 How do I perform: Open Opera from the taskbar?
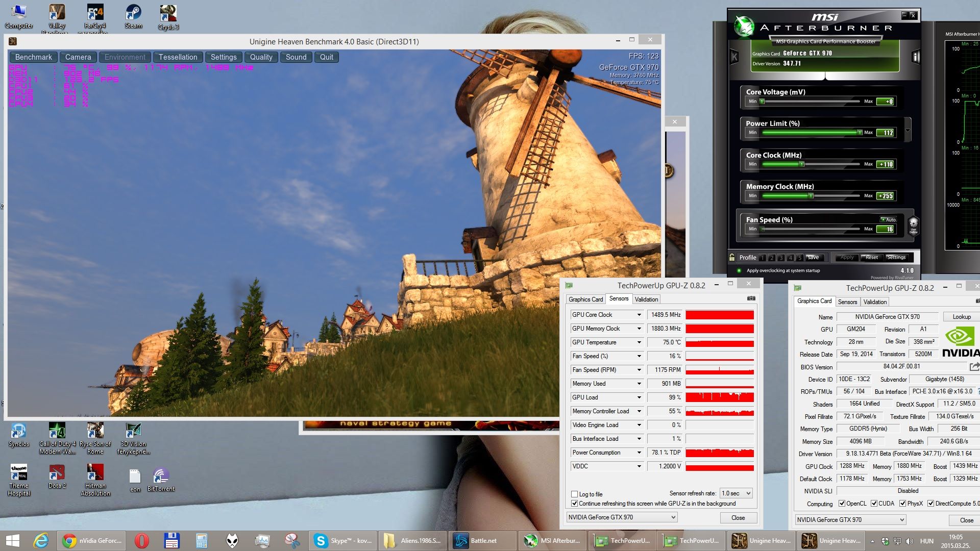(142, 541)
